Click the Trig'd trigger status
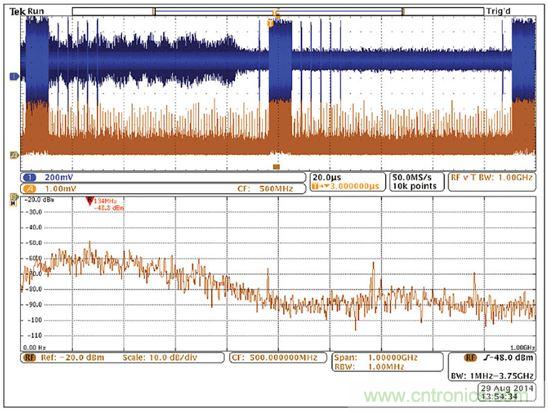 [498, 12]
